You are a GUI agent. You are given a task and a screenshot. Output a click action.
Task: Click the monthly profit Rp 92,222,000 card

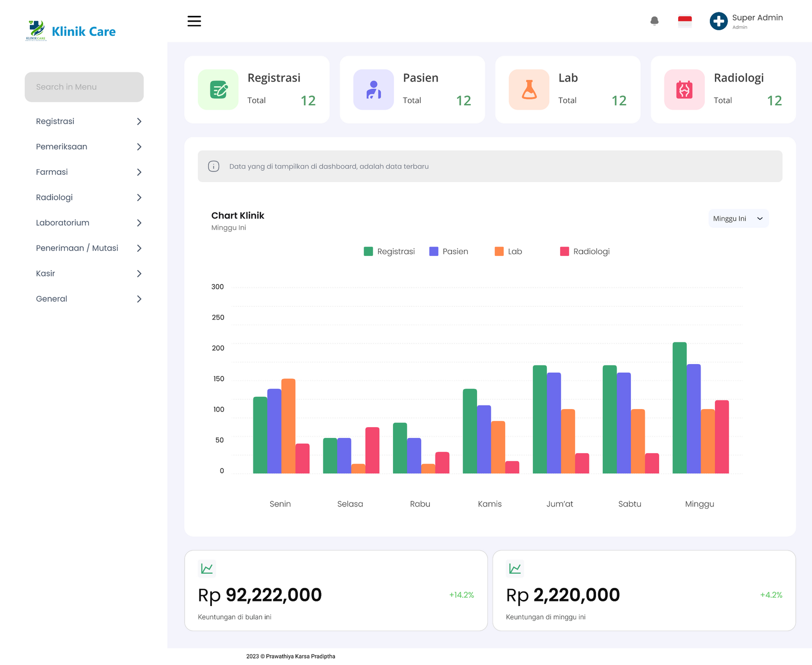point(335,591)
